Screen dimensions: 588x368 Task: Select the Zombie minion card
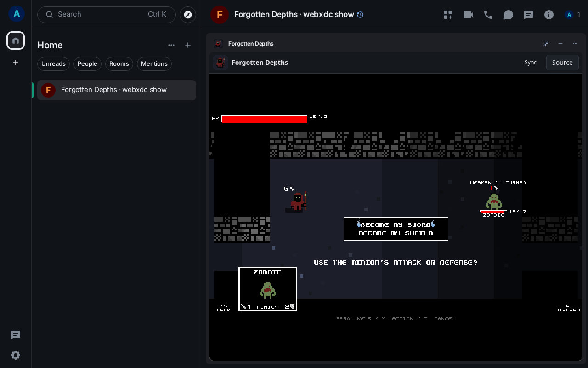(268, 289)
